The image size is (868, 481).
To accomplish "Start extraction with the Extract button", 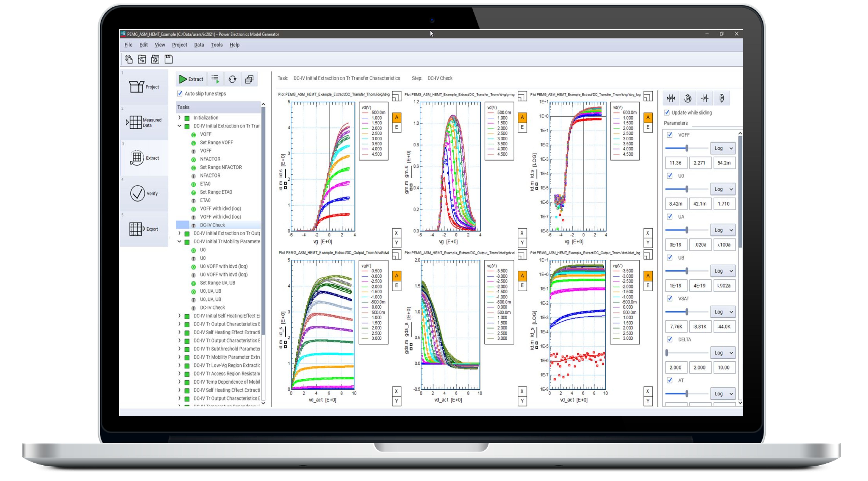I will point(191,79).
